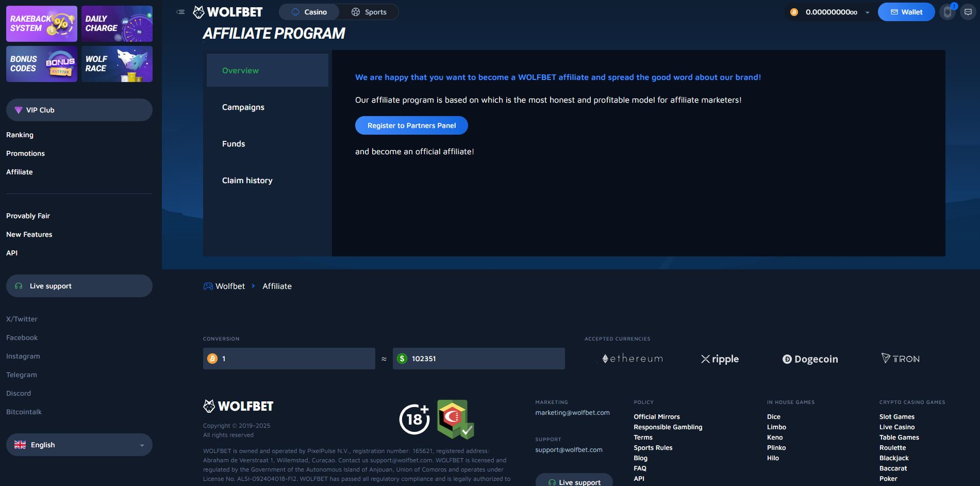The width and height of the screenshot is (980, 486).
Task: Switch to the Sports section
Action: point(369,12)
